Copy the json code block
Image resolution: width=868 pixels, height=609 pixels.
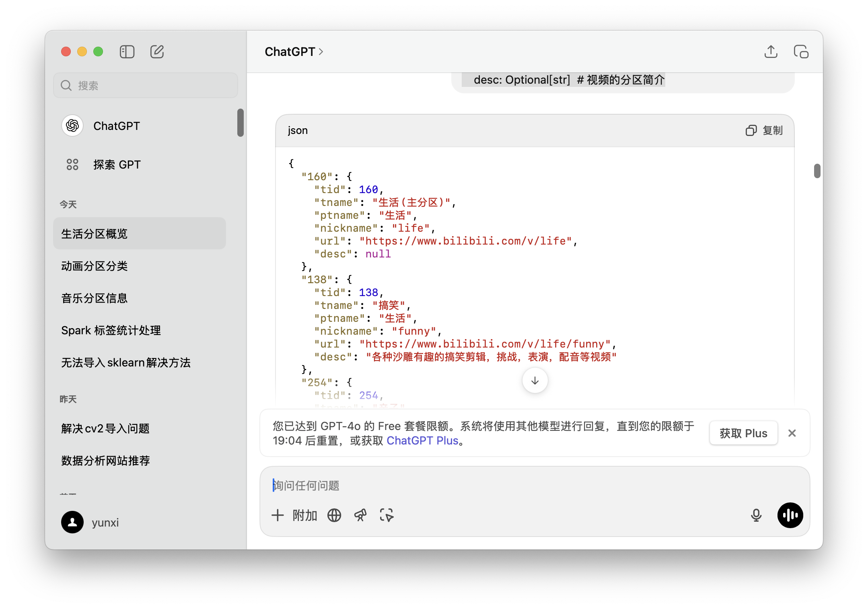pyautogui.click(x=764, y=130)
